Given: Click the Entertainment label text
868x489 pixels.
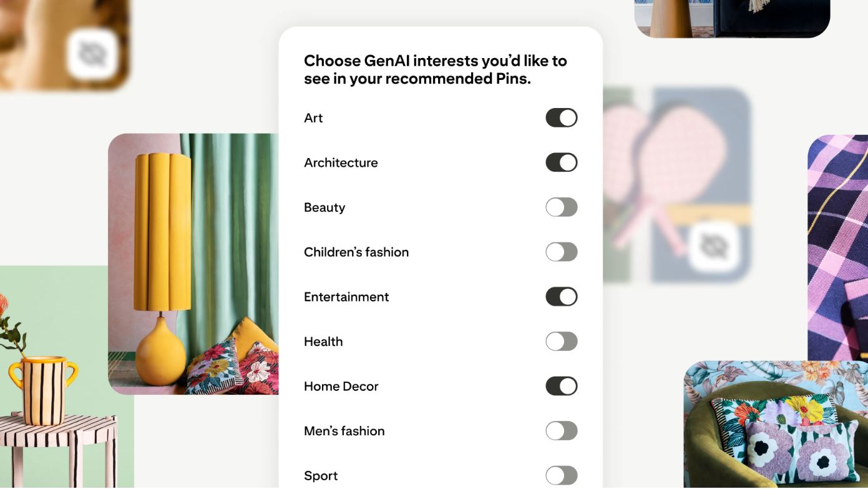Looking at the screenshot, I should [346, 297].
